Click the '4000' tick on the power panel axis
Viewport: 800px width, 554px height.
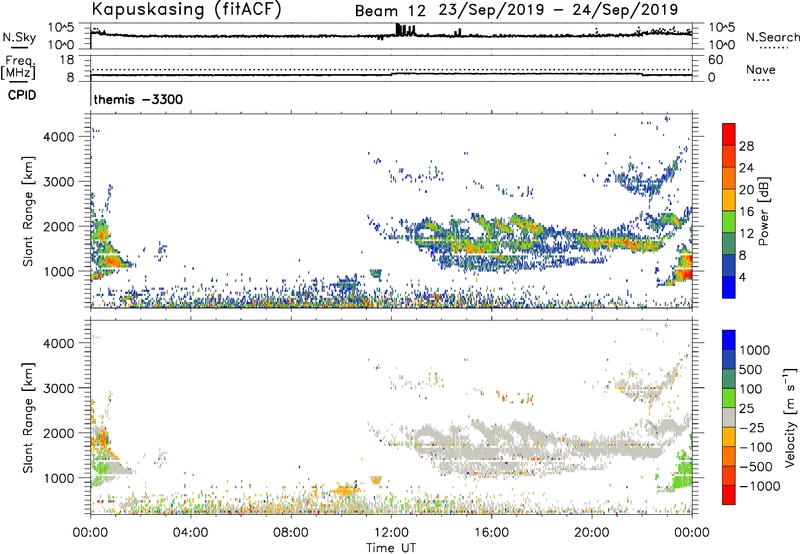point(58,137)
